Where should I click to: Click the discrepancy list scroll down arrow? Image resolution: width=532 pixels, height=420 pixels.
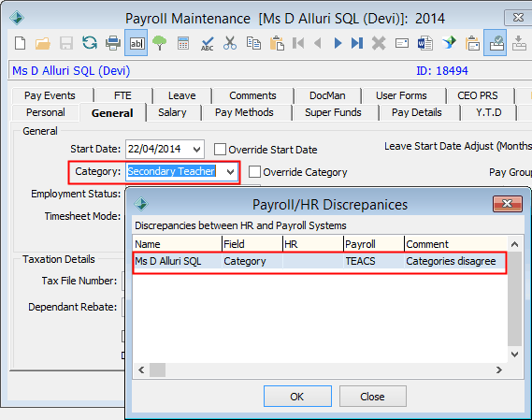(x=514, y=355)
